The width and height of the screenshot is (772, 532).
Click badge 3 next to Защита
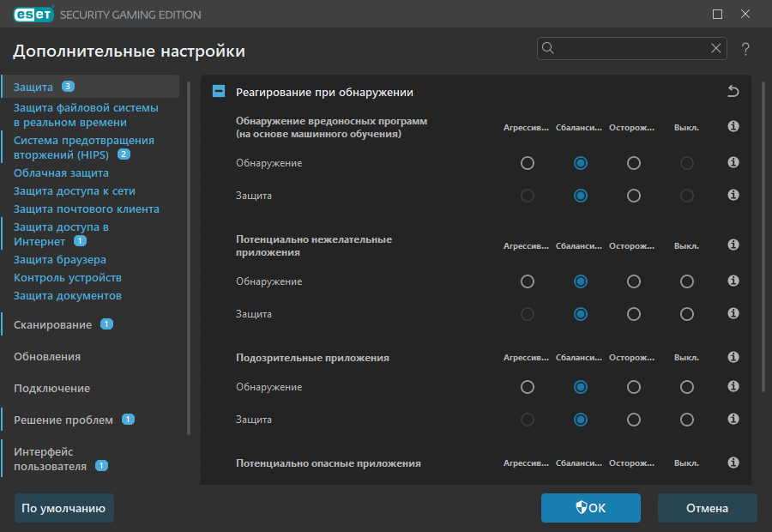pos(68,86)
